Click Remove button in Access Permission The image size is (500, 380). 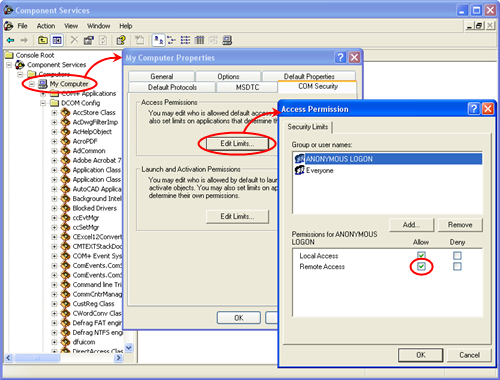coord(460,225)
